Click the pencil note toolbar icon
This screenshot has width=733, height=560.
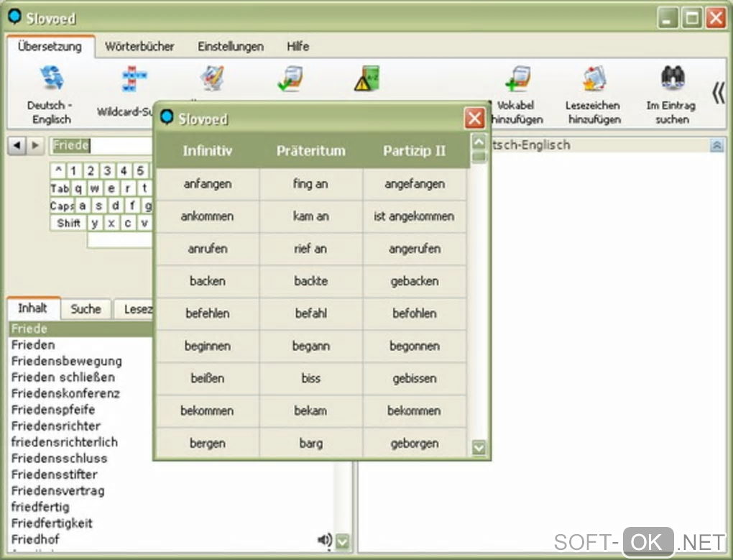click(x=212, y=78)
